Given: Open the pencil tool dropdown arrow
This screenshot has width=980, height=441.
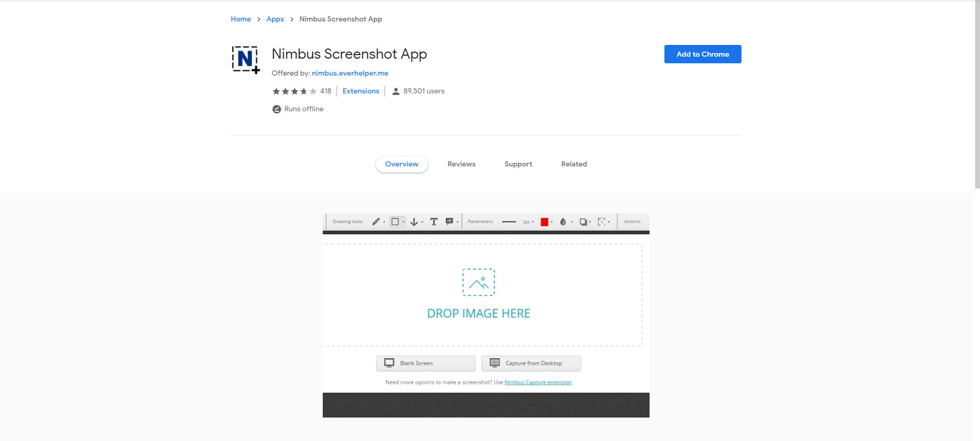Looking at the screenshot, I should pos(384,222).
